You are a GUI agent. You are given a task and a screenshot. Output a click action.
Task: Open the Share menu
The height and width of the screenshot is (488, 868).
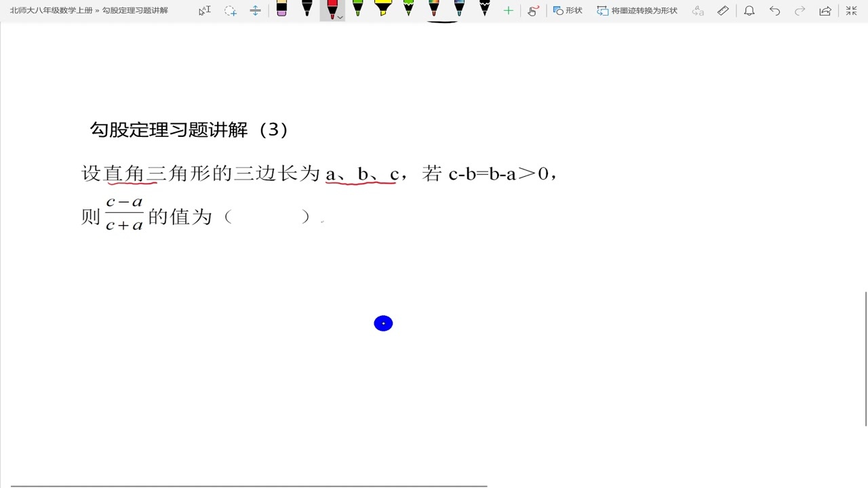pos(825,10)
